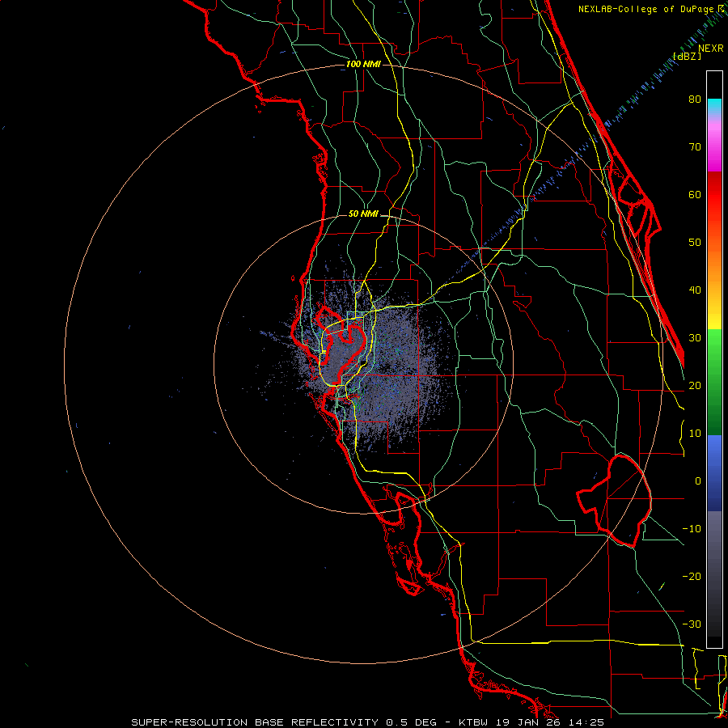Click the "60" value on dBZ scale
The image size is (728, 728).
coord(695,194)
